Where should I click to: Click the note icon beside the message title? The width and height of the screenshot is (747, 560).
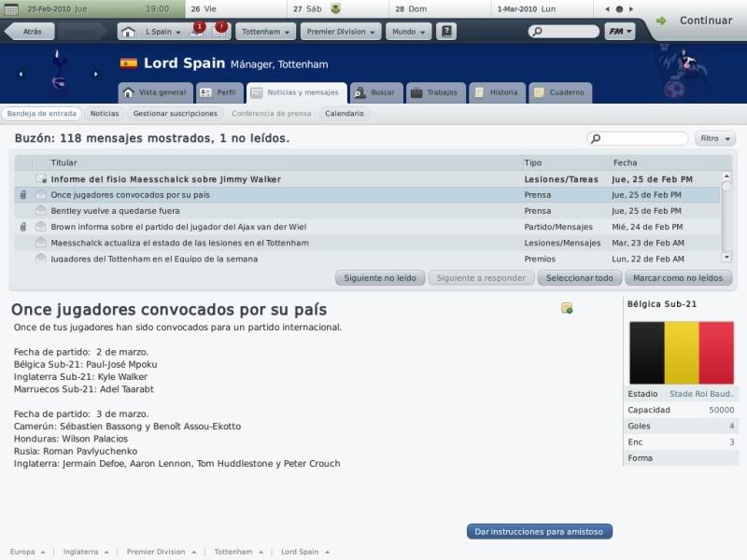coord(567,308)
